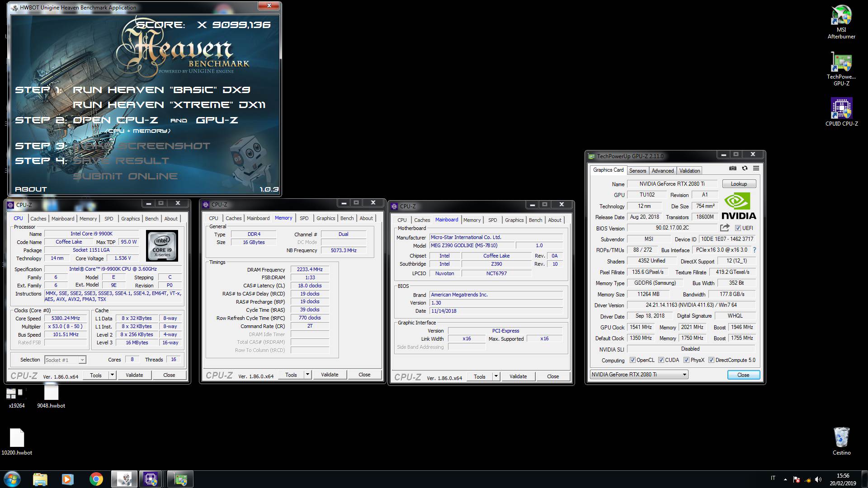Click the GPU-Z refresh icon

tap(744, 168)
